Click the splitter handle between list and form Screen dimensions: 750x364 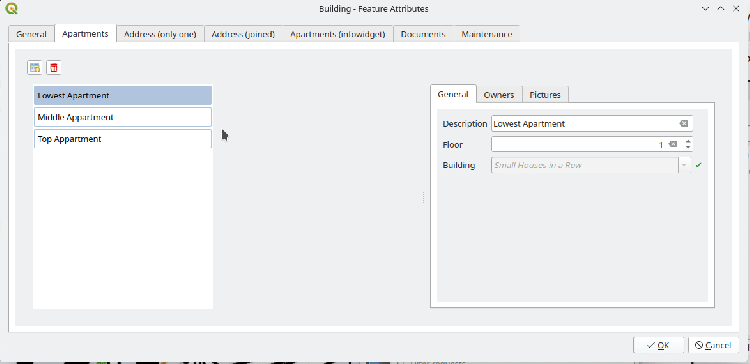(423, 198)
